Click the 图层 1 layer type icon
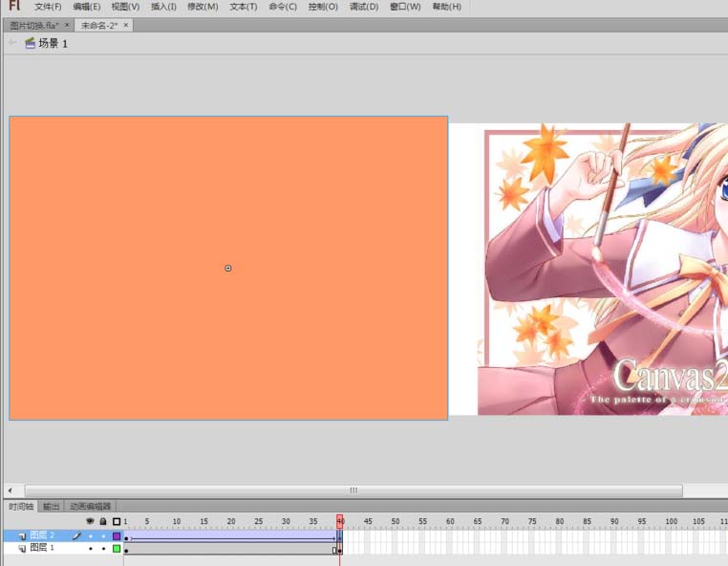Viewport: 728px width, 566px height. [x=22, y=549]
